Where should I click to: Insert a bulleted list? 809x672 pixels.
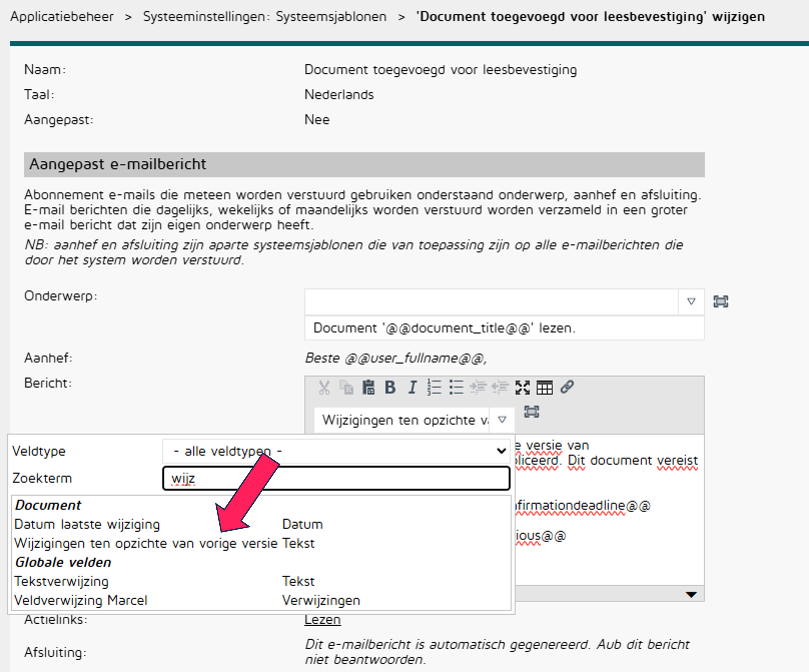tap(456, 387)
